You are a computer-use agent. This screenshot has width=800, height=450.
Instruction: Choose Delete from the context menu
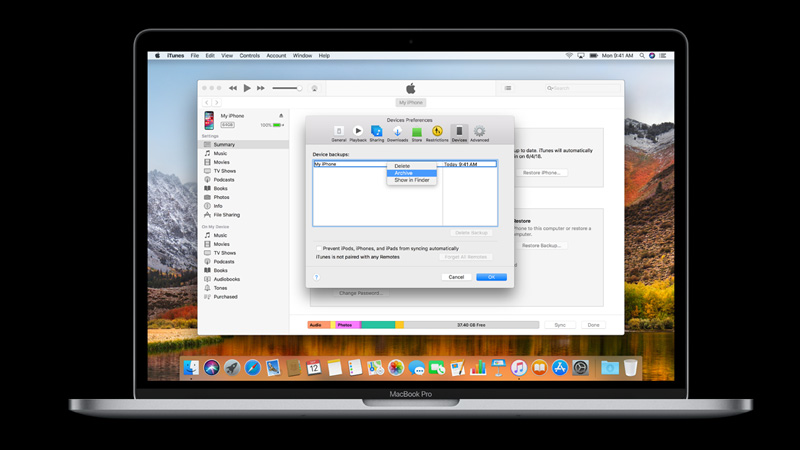(x=412, y=166)
